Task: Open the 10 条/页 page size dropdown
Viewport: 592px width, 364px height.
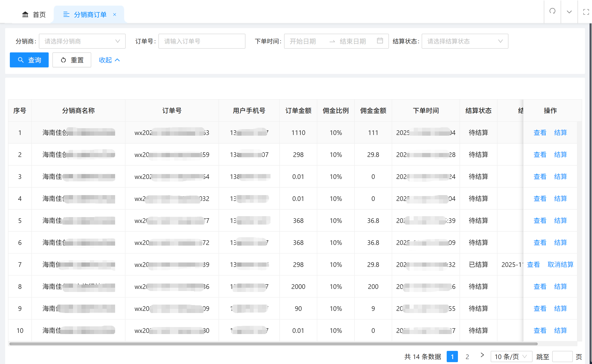Action: tap(511, 357)
